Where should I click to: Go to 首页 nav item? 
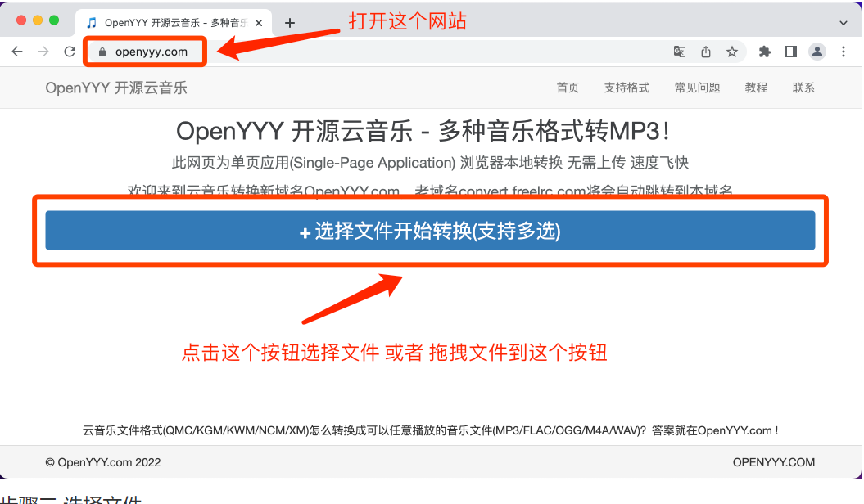pyautogui.click(x=568, y=88)
